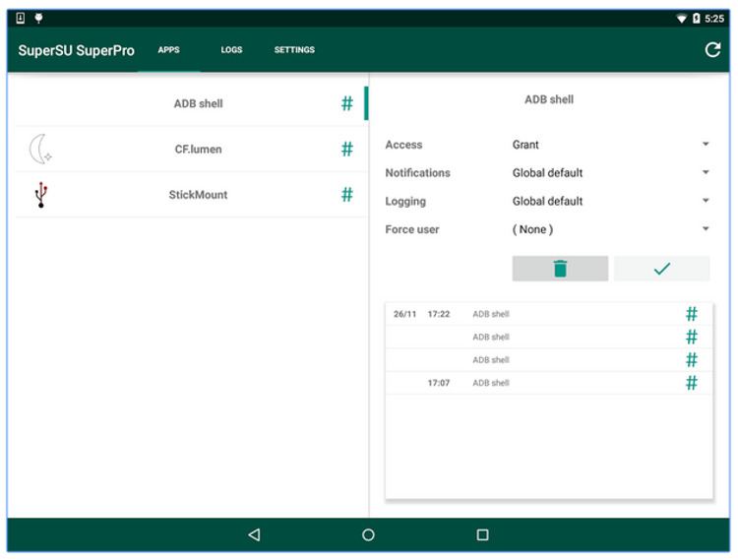Delete the ADB shell entry with the trash button

pyautogui.click(x=560, y=269)
